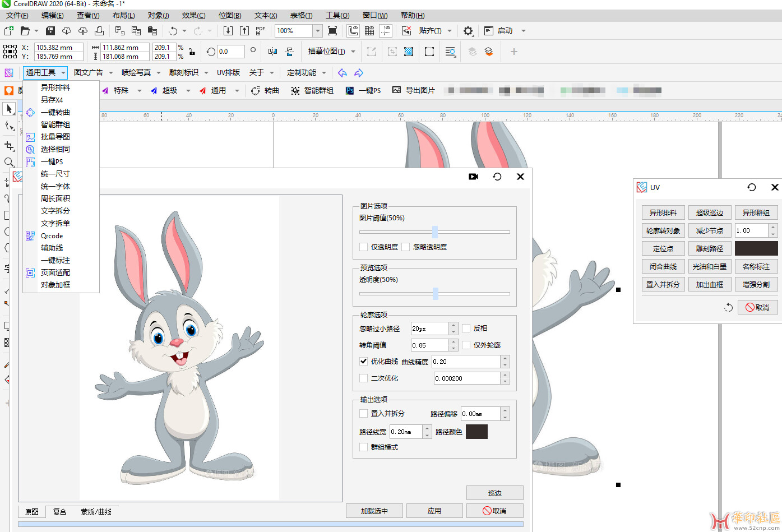Click the Print icon
Viewport: 782px width, 532px height.
coord(99,31)
